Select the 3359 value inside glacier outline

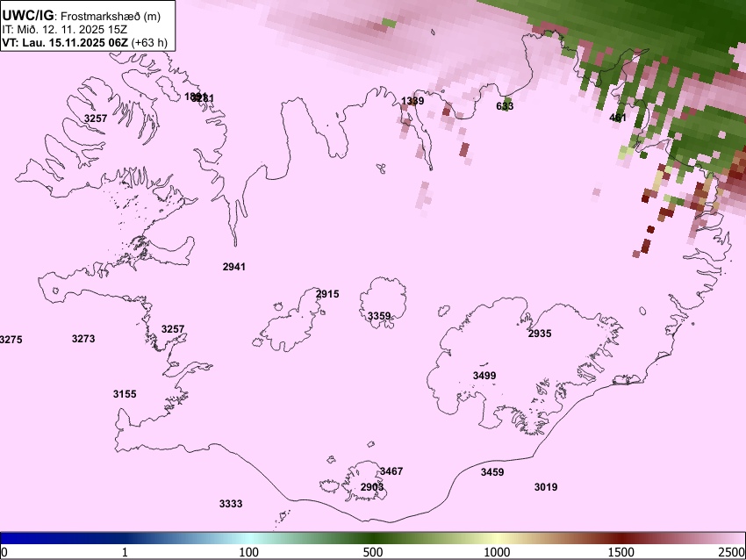[x=379, y=315]
